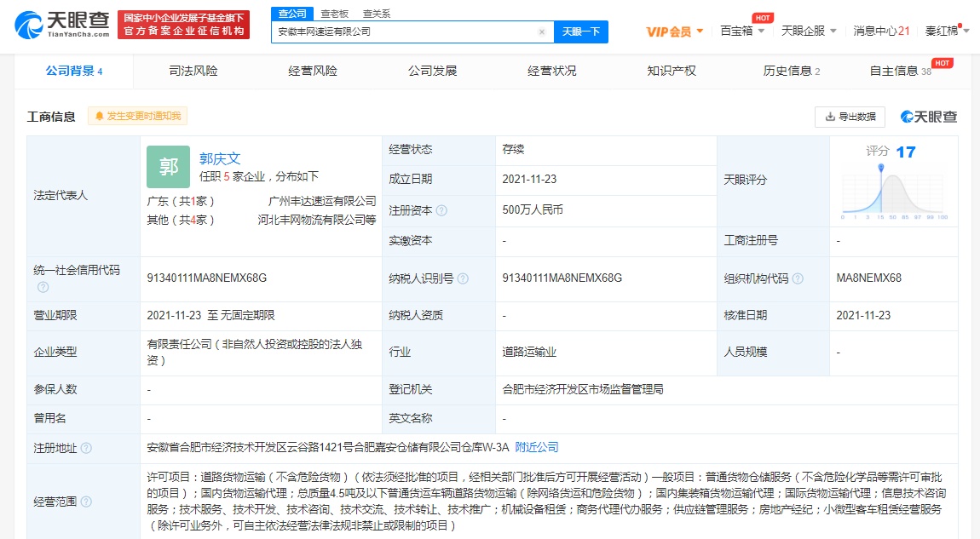
Task: Clear the search box with the X icon
Action: pos(541,32)
